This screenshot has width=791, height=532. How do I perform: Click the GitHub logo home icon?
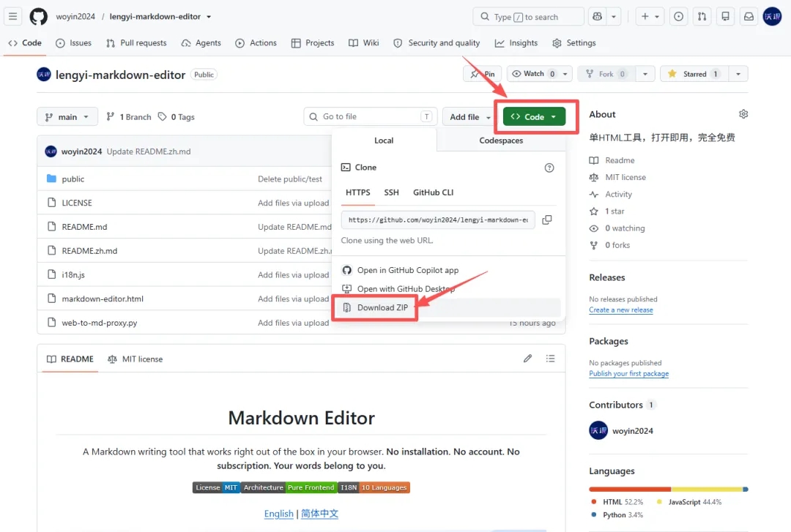click(38, 17)
